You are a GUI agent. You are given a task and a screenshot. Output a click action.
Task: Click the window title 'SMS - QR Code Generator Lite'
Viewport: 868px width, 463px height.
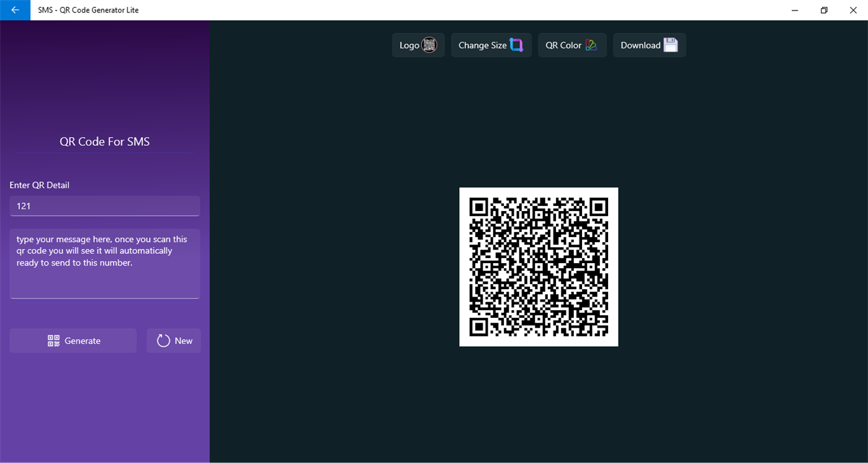click(88, 10)
